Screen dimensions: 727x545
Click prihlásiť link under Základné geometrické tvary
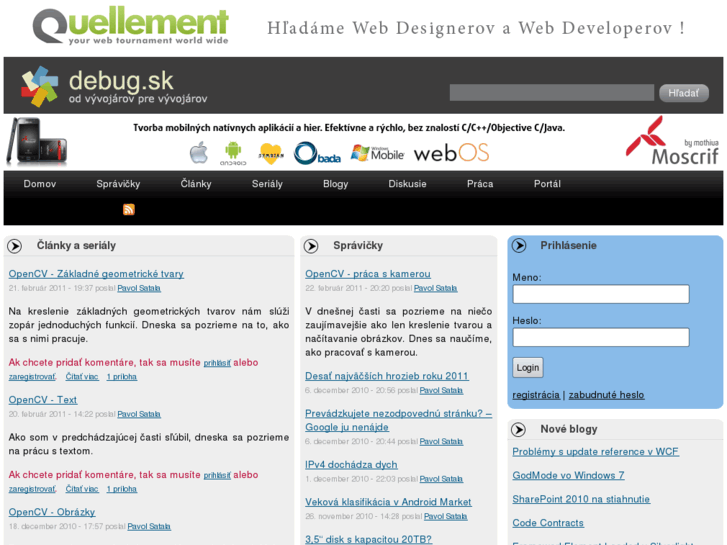click(x=217, y=363)
